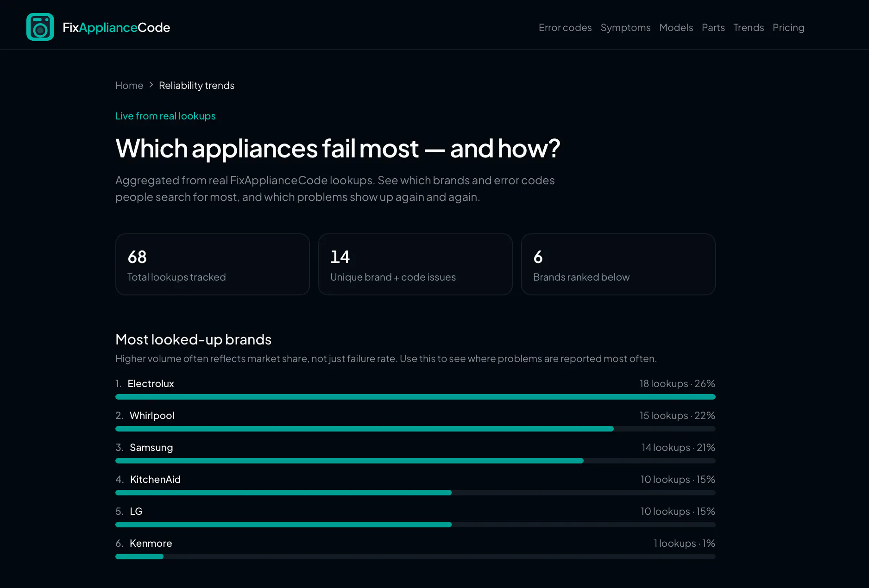Select the Brands ranked below card
Viewport: 869px width, 588px height.
pos(618,264)
